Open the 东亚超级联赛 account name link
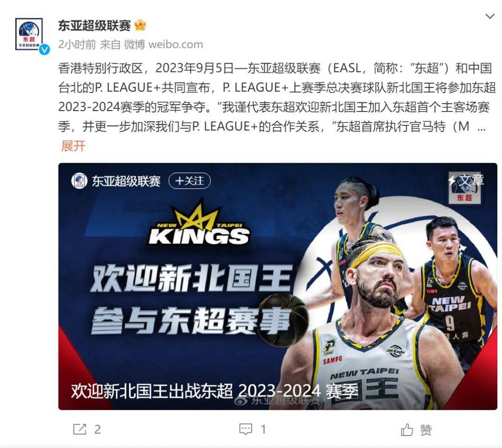 94,25
